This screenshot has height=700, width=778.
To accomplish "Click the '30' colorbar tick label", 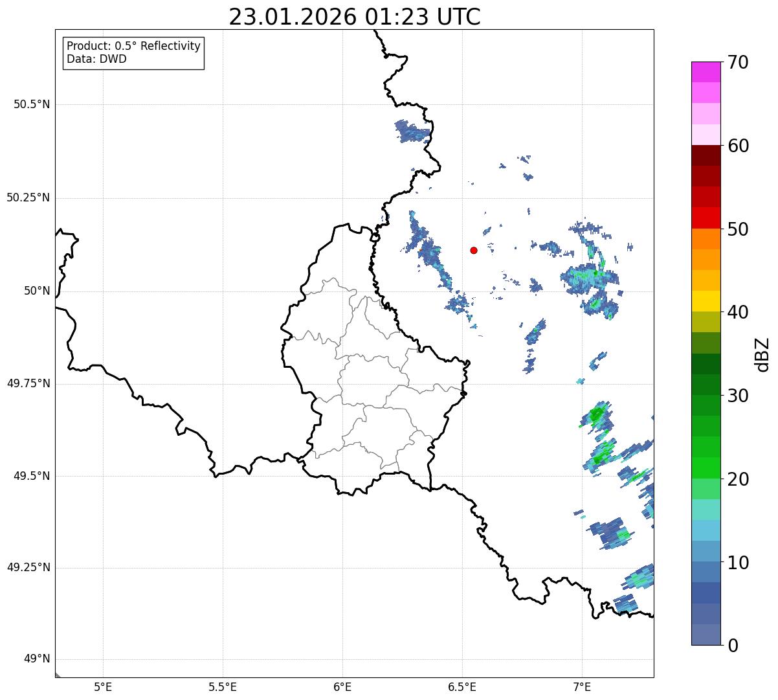I will click(x=737, y=396).
